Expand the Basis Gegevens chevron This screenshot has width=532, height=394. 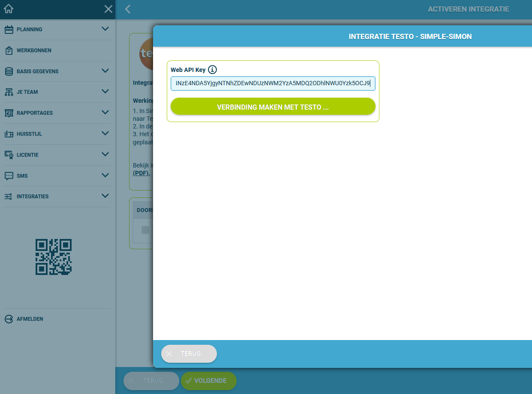(105, 71)
